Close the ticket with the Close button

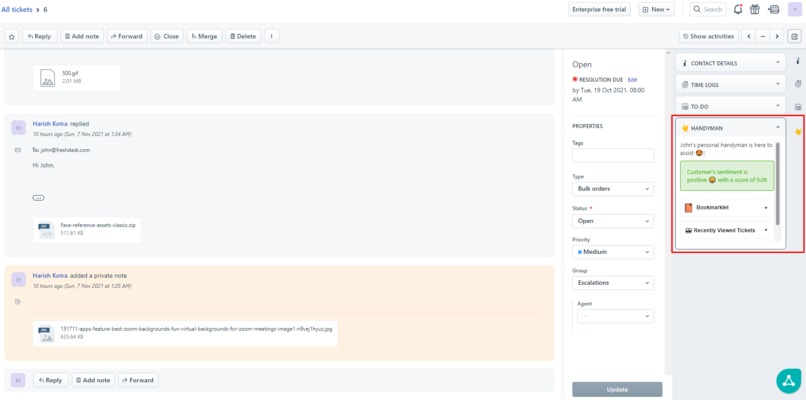(x=167, y=37)
